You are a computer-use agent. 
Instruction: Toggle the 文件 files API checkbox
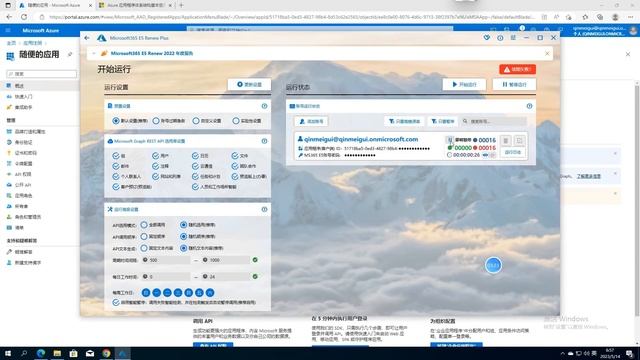235,156
